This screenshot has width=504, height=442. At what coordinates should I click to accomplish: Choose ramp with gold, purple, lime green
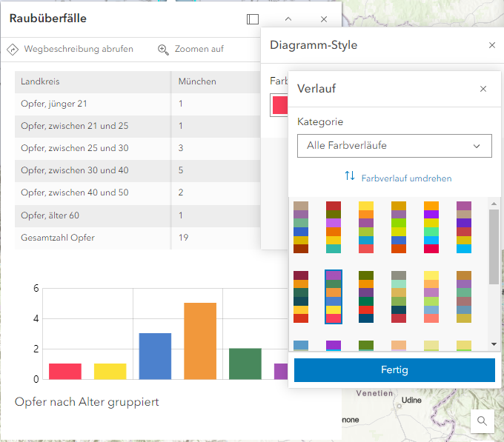pos(399,227)
